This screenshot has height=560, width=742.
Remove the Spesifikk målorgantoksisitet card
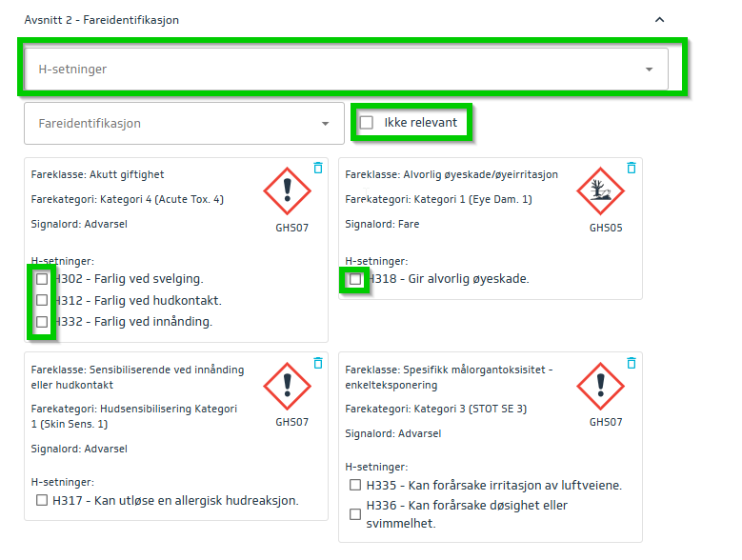click(632, 363)
